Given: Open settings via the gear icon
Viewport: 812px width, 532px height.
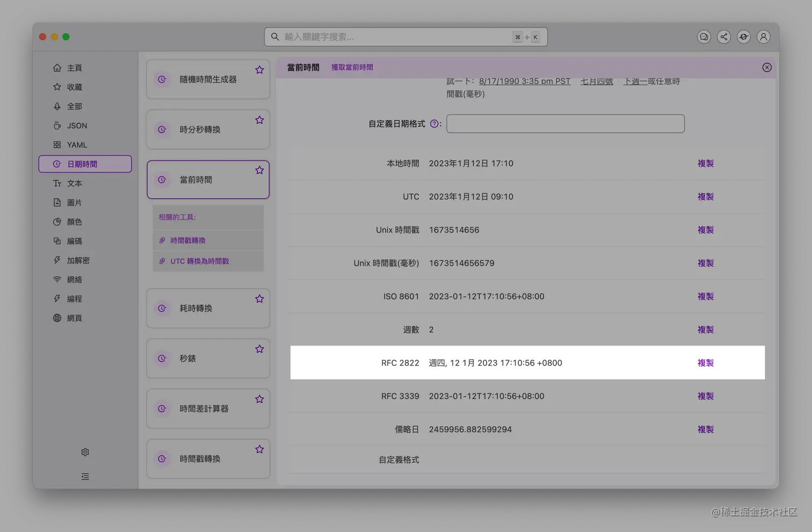Looking at the screenshot, I should coord(85,452).
